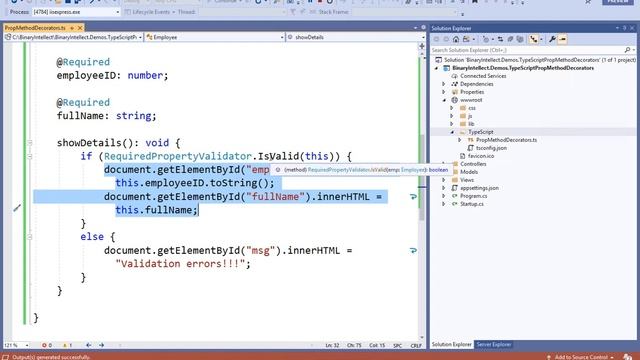This screenshot has height=360, width=640.
Task: Collapse the TypeScript folder
Action: [452, 132]
